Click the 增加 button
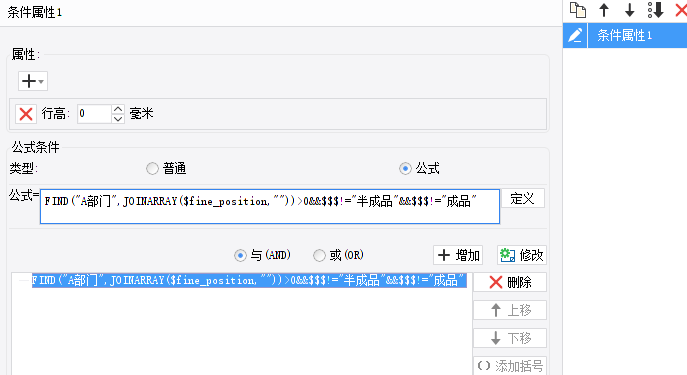 click(x=458, y=255)
